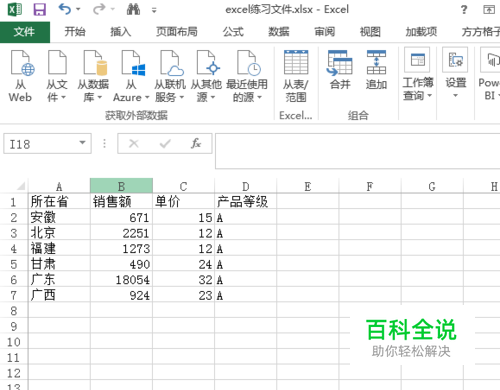Select row 1 header
Viewport: 500px width, 390px height.
(14, 202)
